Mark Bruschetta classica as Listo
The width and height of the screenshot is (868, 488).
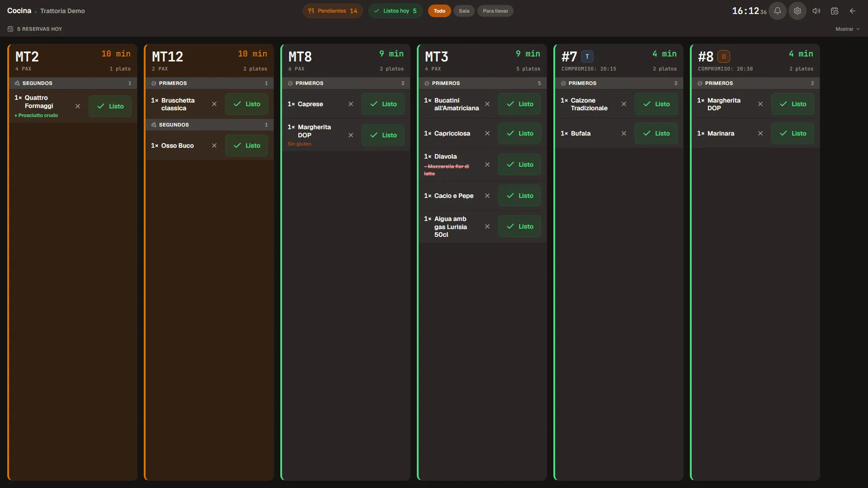click(x=247, y=104)
